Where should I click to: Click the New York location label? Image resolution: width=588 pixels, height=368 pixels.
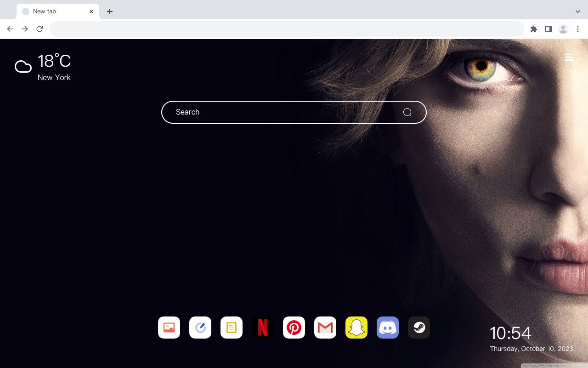(54, 78)
